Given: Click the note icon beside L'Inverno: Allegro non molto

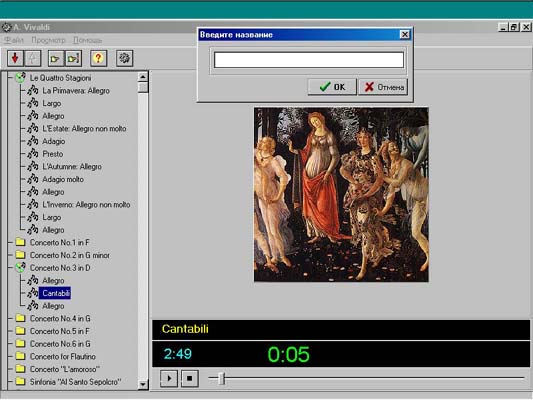Looking at the screenshot, I should pyautogui.click(x=33, y=205).
